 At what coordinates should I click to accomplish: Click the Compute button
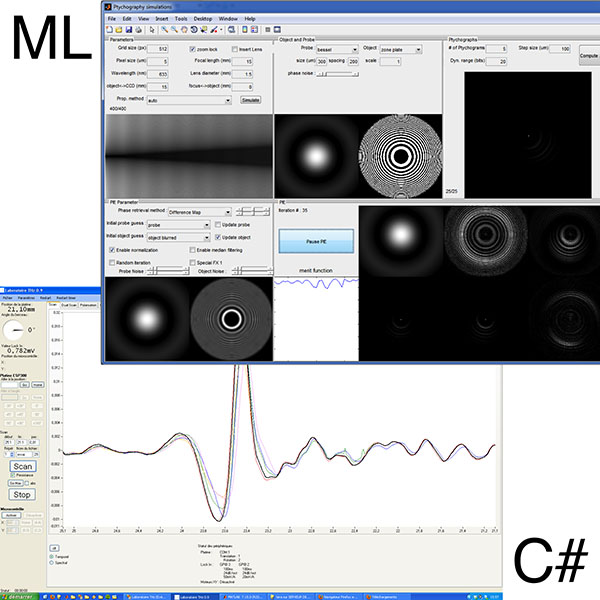click(589, 55)
